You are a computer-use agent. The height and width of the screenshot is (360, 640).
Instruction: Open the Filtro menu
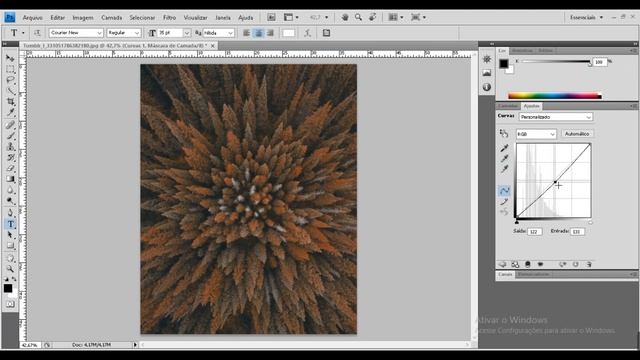pos(169,18)
